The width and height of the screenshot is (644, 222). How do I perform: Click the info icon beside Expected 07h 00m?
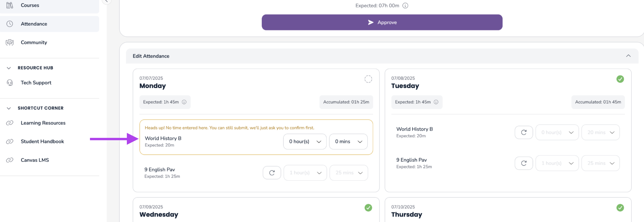[405, 6]
